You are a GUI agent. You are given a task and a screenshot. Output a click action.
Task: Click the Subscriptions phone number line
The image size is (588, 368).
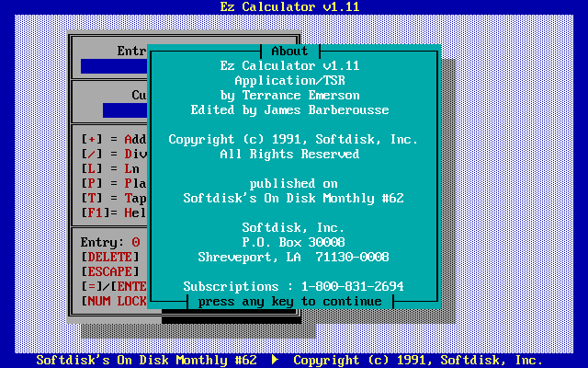pos(293,286)
